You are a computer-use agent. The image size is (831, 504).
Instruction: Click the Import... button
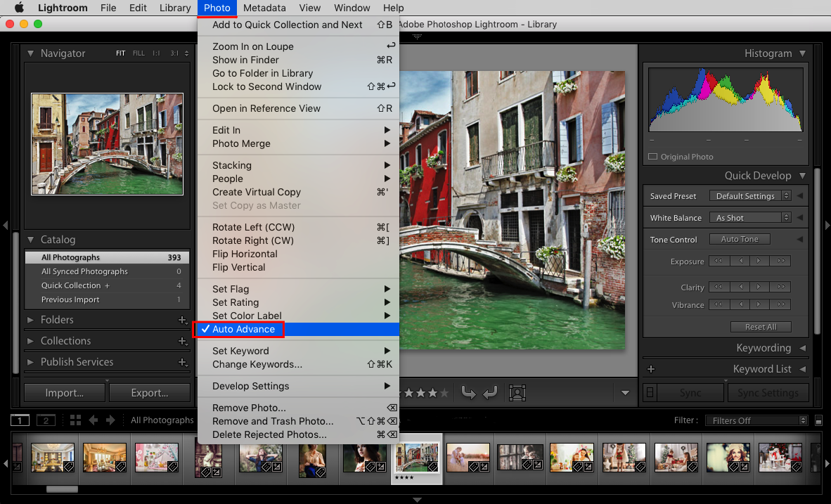(x=65, y=393)
